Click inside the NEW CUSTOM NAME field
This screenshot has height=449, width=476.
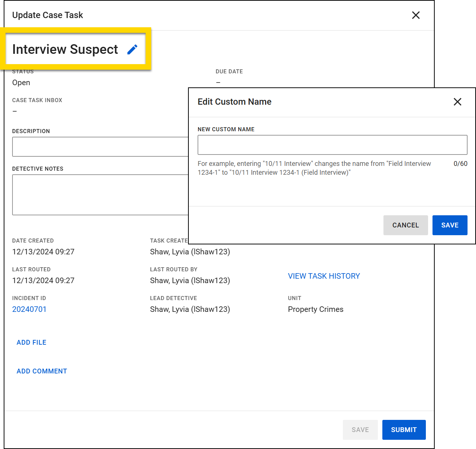tap(332, 145)
